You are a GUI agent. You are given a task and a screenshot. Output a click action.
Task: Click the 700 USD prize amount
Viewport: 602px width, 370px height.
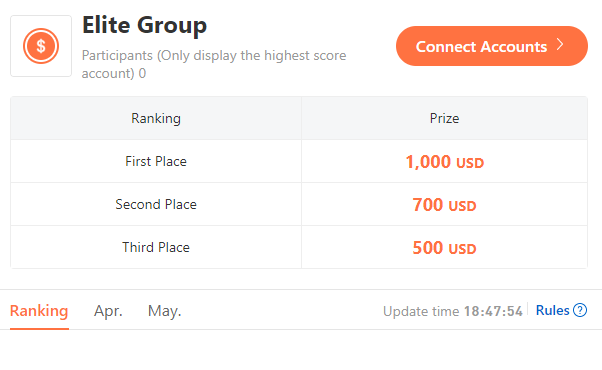point(445,205)
